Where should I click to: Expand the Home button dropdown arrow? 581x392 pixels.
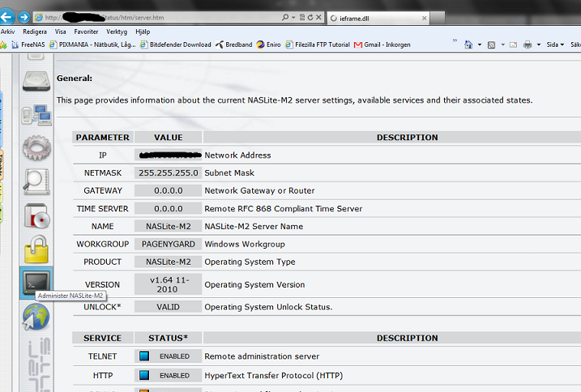tap(480, 45)
